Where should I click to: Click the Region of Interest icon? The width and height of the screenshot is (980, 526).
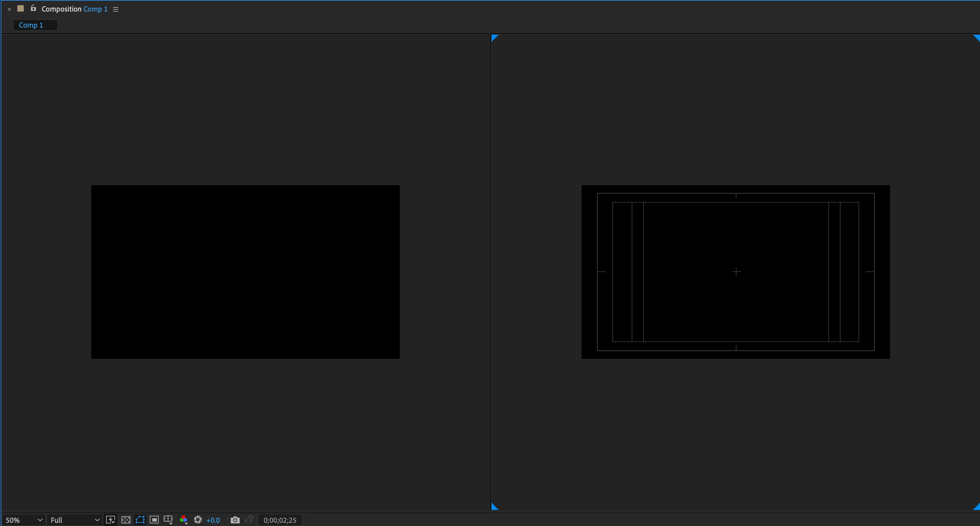[x=154, y=520]
